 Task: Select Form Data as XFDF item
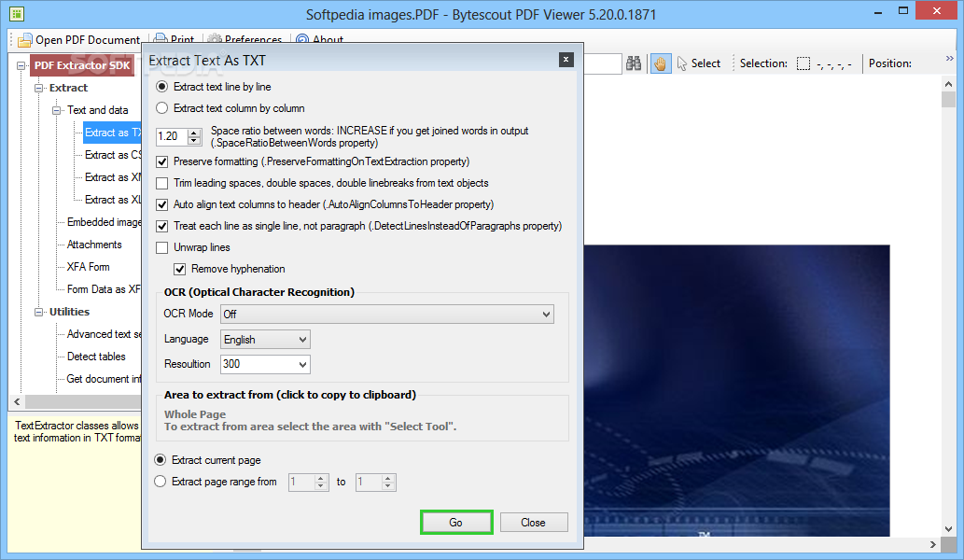pyautogui.click(x=104, y=289)
